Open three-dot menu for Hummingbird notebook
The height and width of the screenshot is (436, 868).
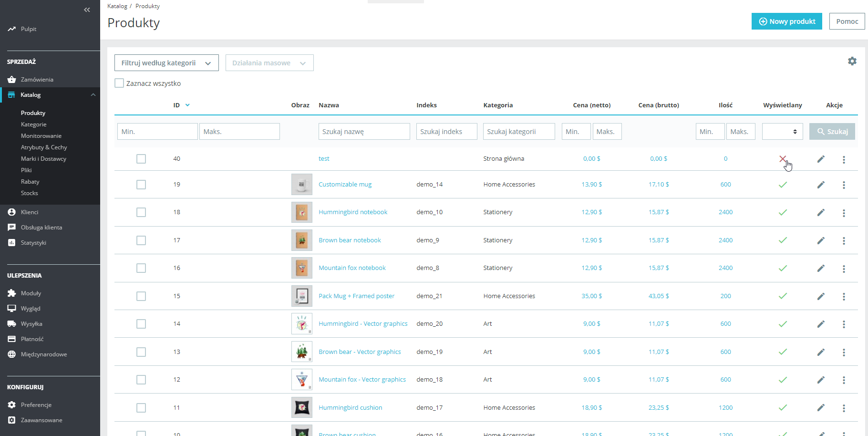tap(843, 213)
